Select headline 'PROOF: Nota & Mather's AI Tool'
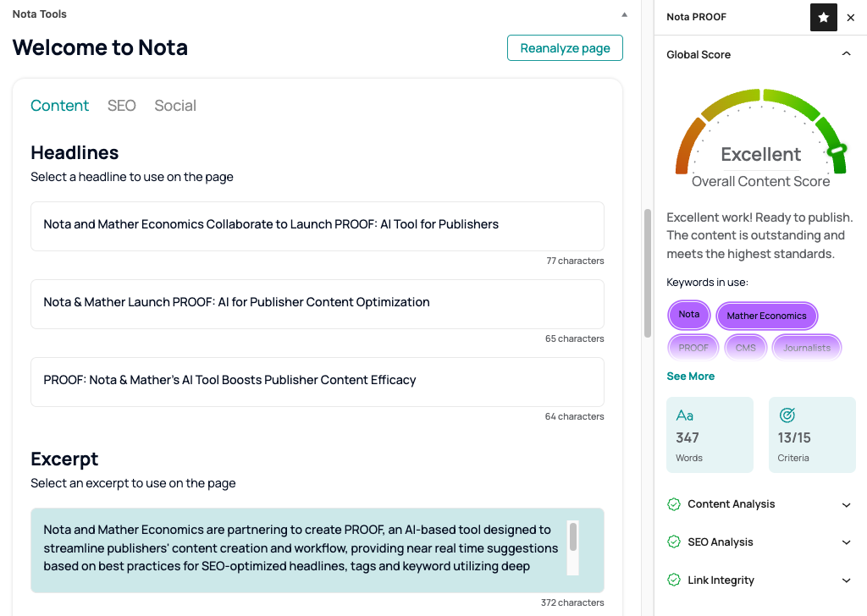Image resolution: width=867 pixels, height=616 pixels. 318,382
